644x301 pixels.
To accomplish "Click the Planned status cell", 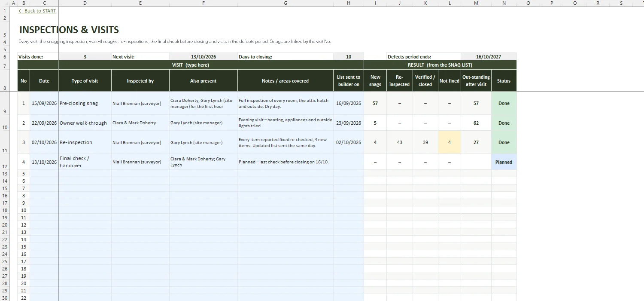I will (x=504, y=162).
